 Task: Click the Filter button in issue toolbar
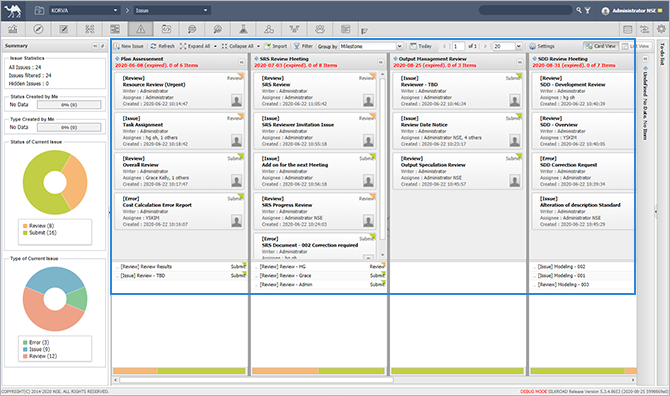click(303, 46)
